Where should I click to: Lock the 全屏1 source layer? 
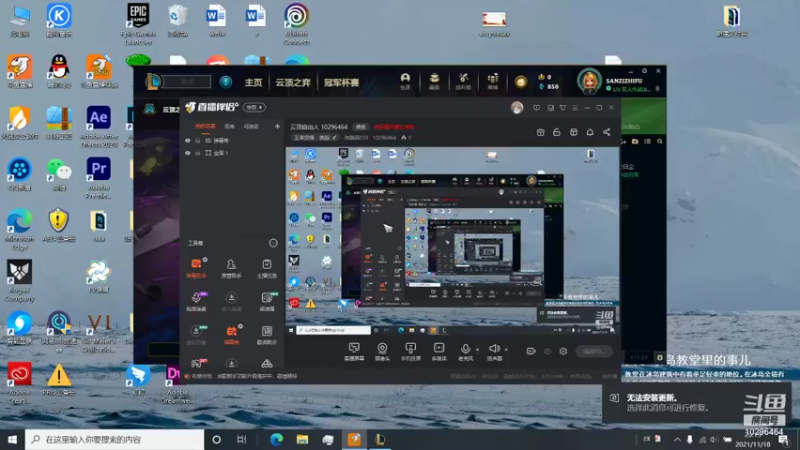click(x=198, y=153)
